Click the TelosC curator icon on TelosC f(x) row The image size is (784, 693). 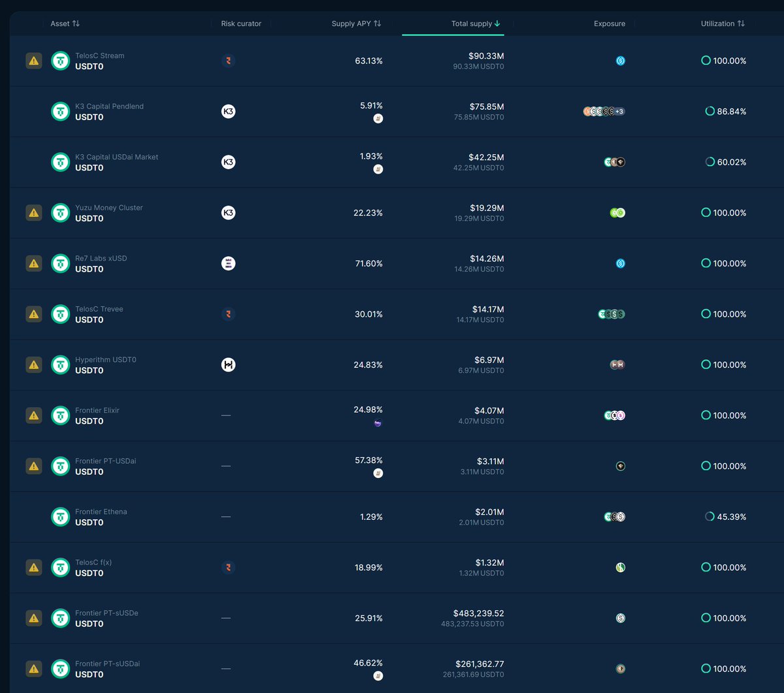[x=228, y=568]
